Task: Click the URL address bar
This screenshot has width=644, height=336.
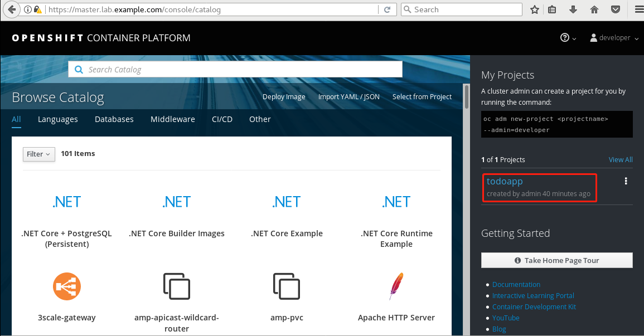Action: click(x=211, y=9)
